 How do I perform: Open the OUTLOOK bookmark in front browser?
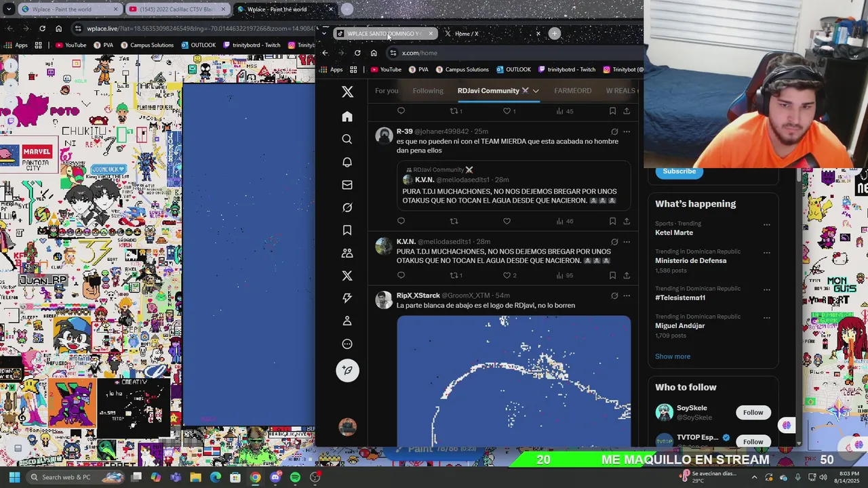[x=513, y=69]
